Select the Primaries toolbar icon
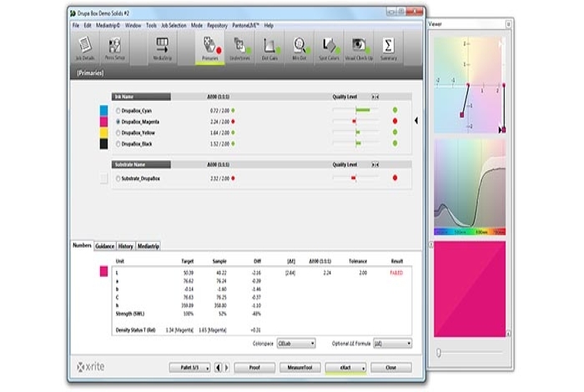Viewport: 584px width, 392px height. pos(210,48)
